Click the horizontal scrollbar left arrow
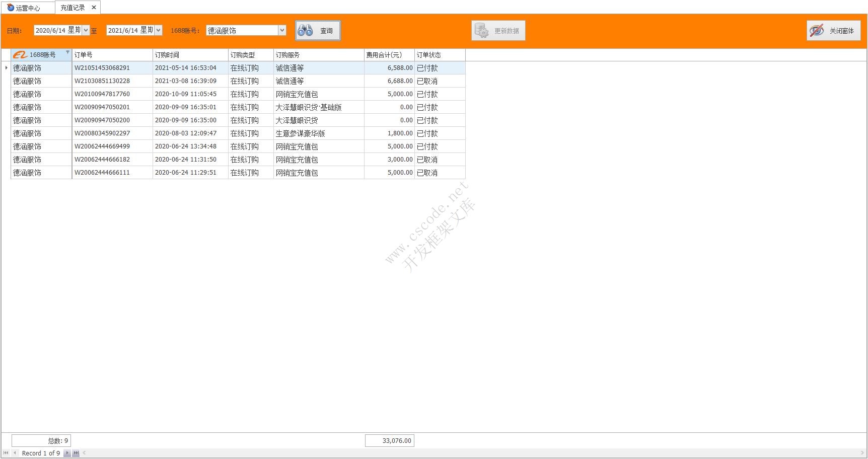The width and height of the screenshot is (868, 459). pyautogui.click(x=84, y=453)
